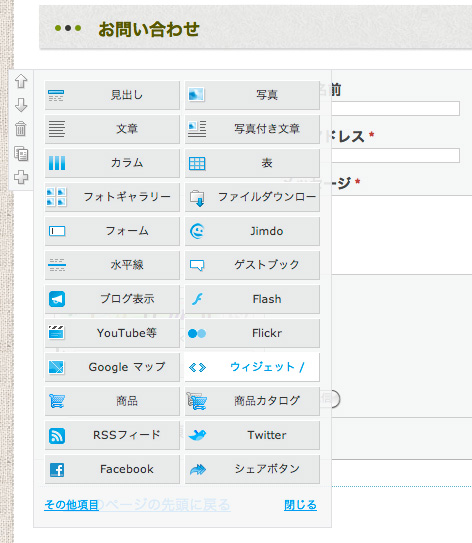Add new element with the plus icon
The width and height of the screenshot is (472, 543).
21,177
